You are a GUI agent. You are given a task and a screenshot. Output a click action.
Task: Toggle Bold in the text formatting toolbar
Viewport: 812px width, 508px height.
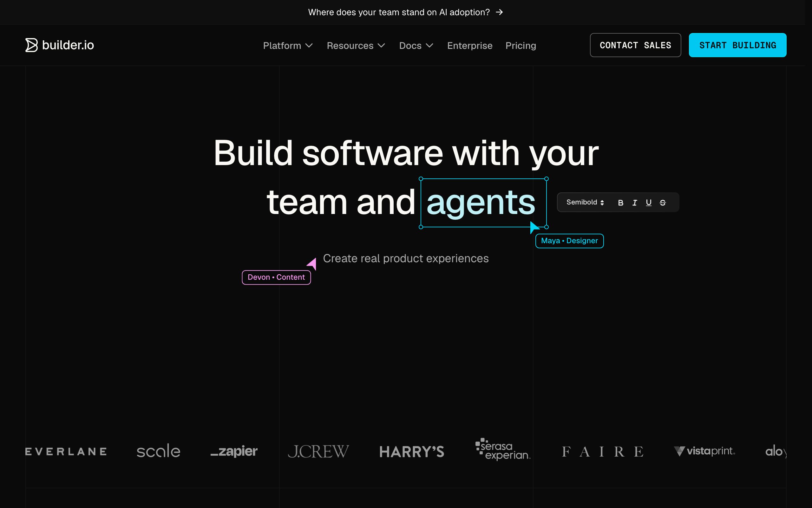click(620, 203)
